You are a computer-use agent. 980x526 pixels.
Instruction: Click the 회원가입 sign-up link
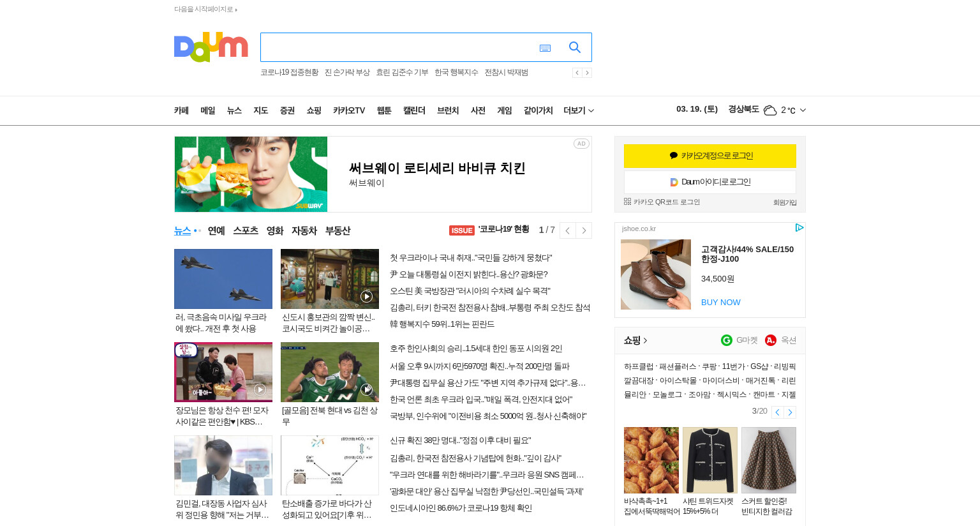pos(785,202)
